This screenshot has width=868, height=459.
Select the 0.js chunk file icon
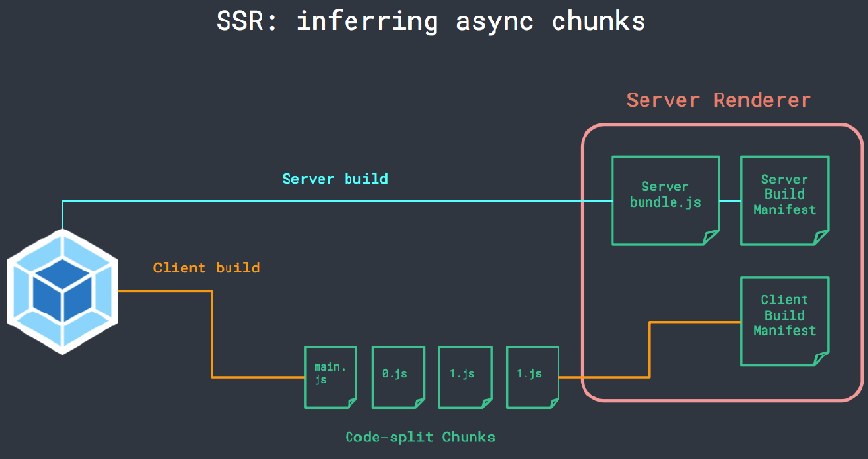pyautogui.click(x=397, y=376)
